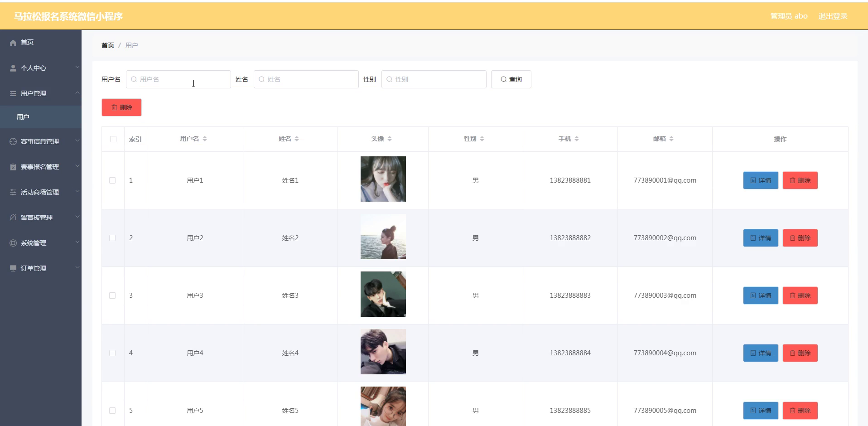
Task: Sort the table by 手机 column arrows
Action: coord(577,139)
